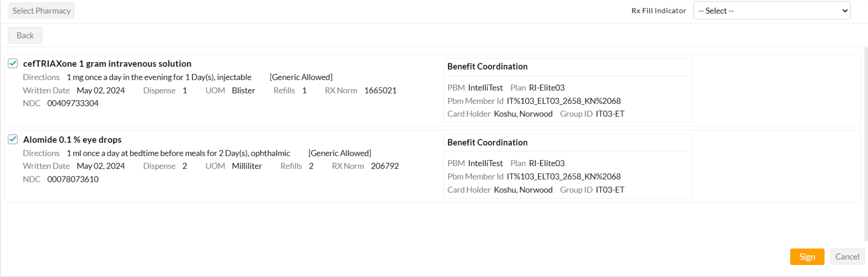Viewport: 868px width, 277px height.
Task: Click the Select Pharmacy button
Action: (x=41, y=11)
